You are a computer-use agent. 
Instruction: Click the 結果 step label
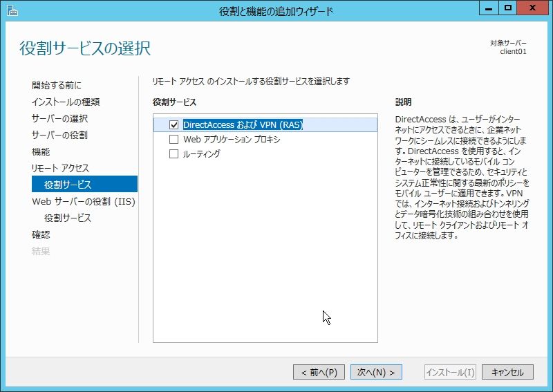(41, 251)
